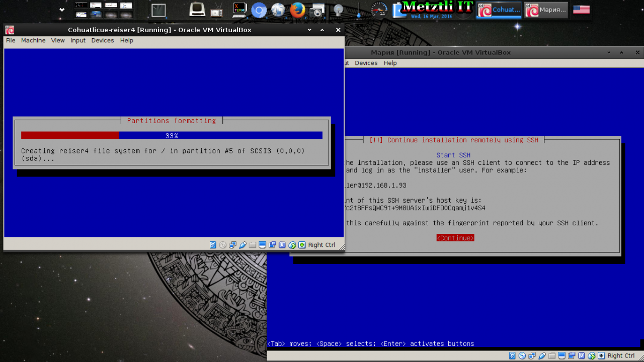Click the terminal window icon in top panel

[x=158, y=10]
